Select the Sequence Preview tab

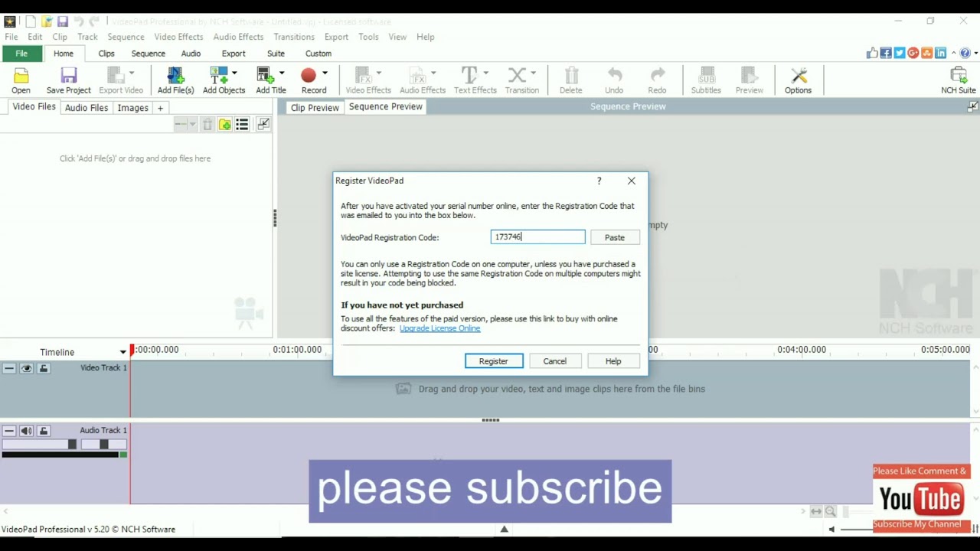pyautogui.click(x=385, y=107)
